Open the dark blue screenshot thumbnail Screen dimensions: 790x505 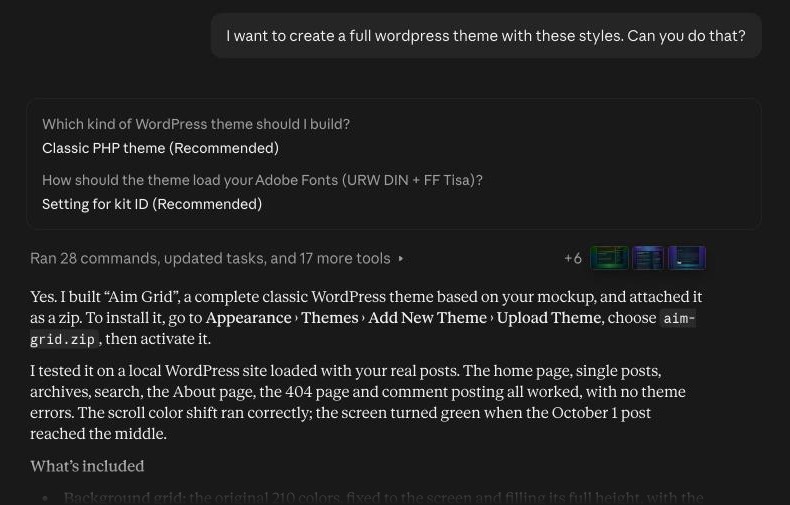point(687,258)
